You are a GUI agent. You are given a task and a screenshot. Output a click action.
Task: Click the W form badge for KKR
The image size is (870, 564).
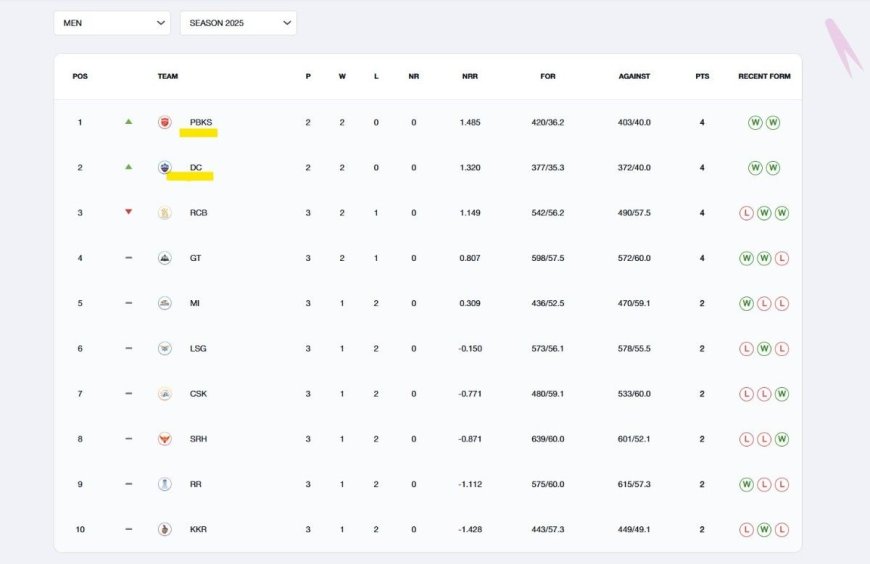[x=764, y=530]
